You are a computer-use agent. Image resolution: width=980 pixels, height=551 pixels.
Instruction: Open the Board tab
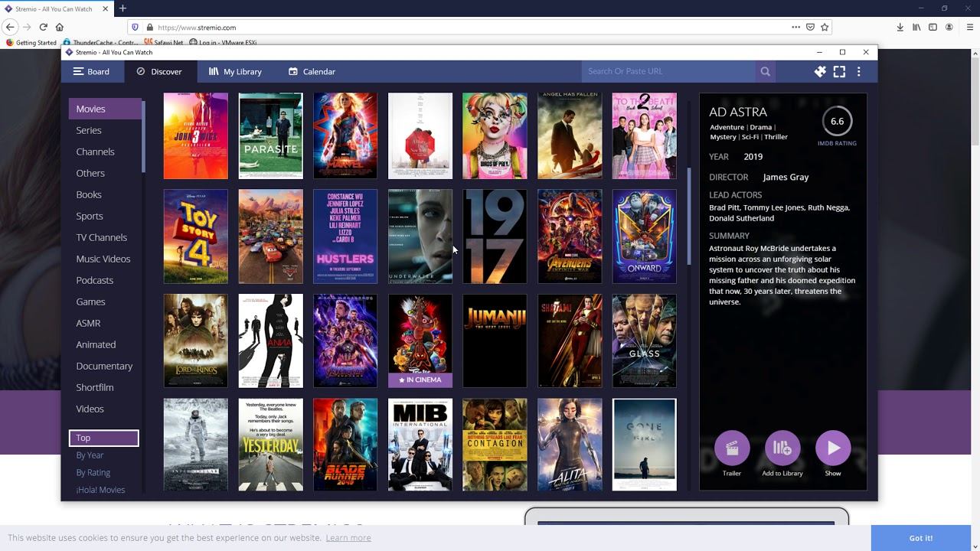coord(91,71)
